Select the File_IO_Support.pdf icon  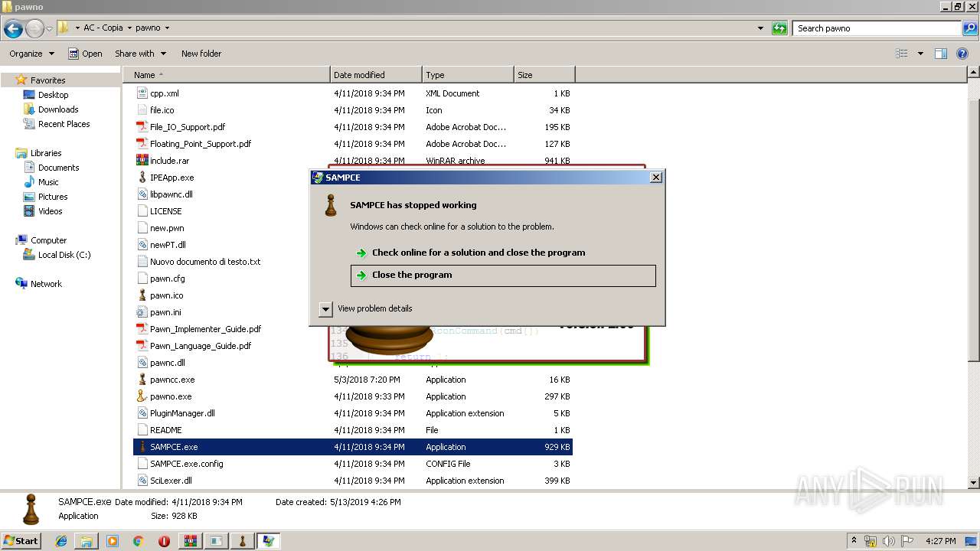[142, 127]
